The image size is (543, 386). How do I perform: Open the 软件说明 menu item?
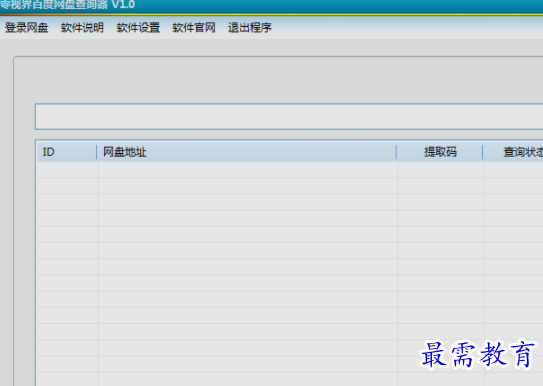pos(82,28)
